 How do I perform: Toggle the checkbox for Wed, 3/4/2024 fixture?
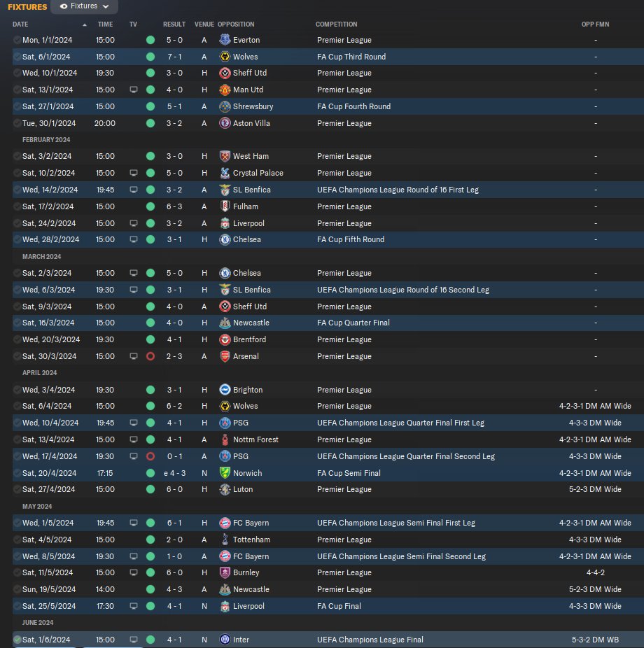click(17, 390)
